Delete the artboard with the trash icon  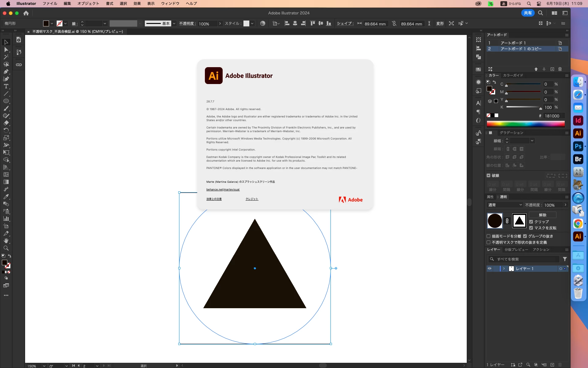click(560, 69)
